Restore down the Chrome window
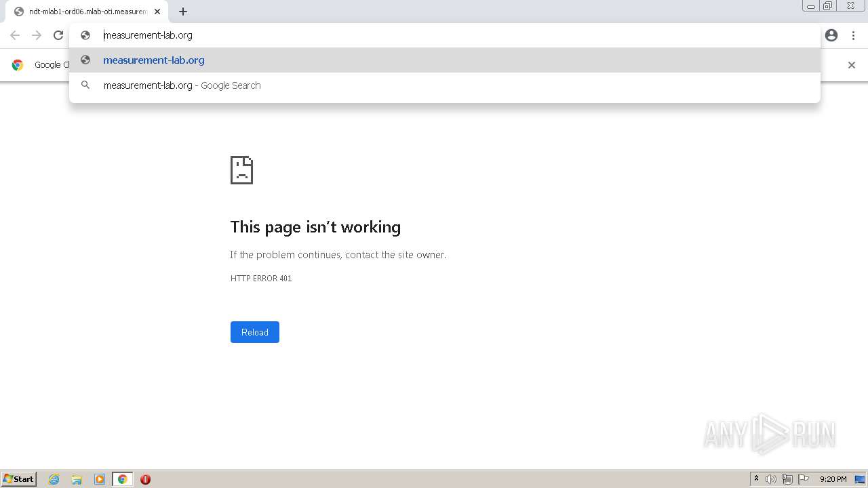Screen dimensions: 868x488 click(x=828, y=6)
